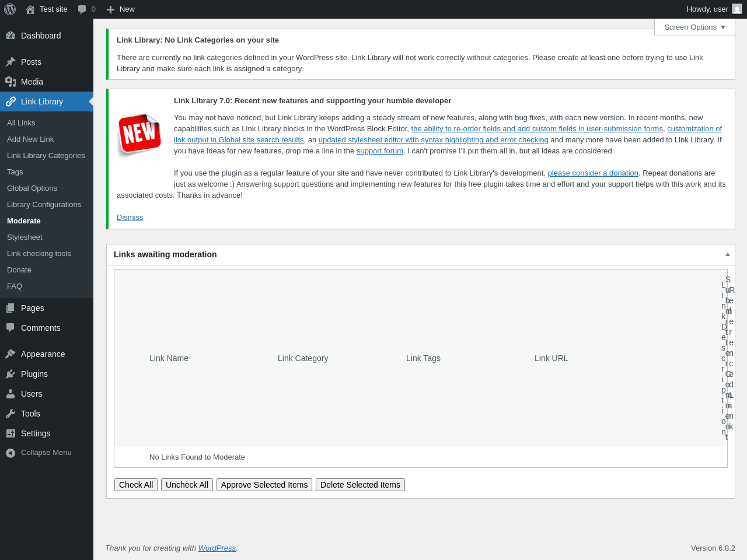Click the Pages icon in sidebar
This screenshot has width=747, height=560.
11,308
